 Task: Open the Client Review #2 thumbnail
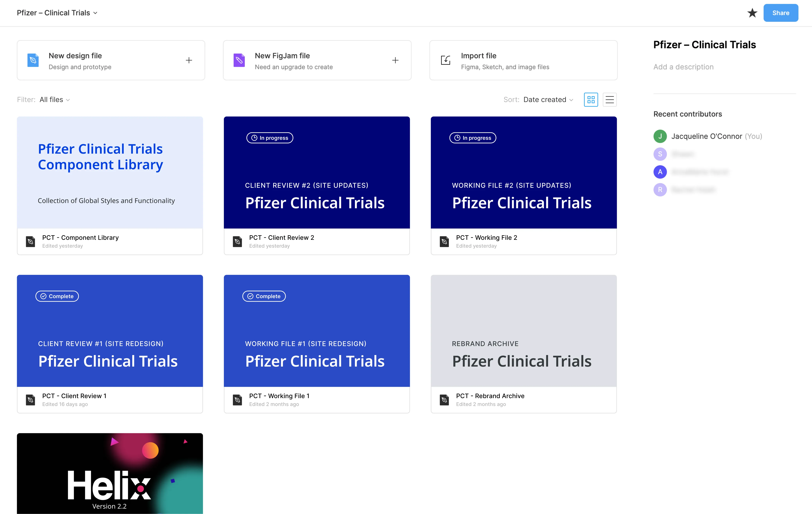(x=317, y=173)
